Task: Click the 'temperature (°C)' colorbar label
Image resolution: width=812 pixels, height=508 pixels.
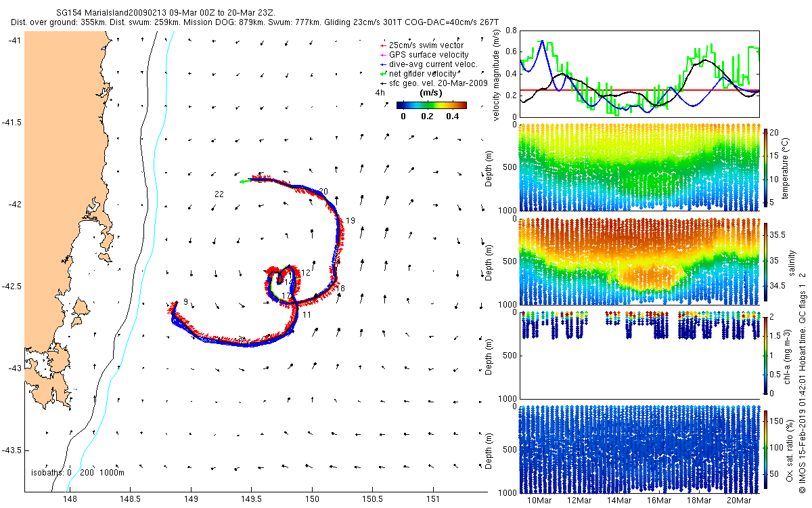Action: click(786, 169)
